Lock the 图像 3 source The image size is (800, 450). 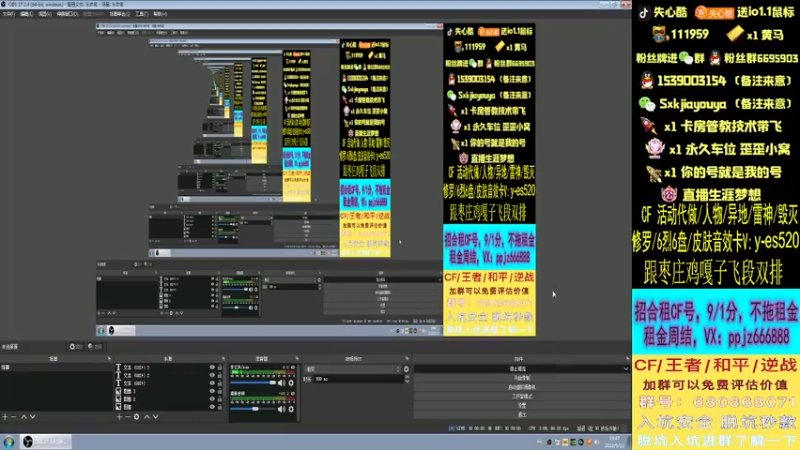click(x=220, y=391)
